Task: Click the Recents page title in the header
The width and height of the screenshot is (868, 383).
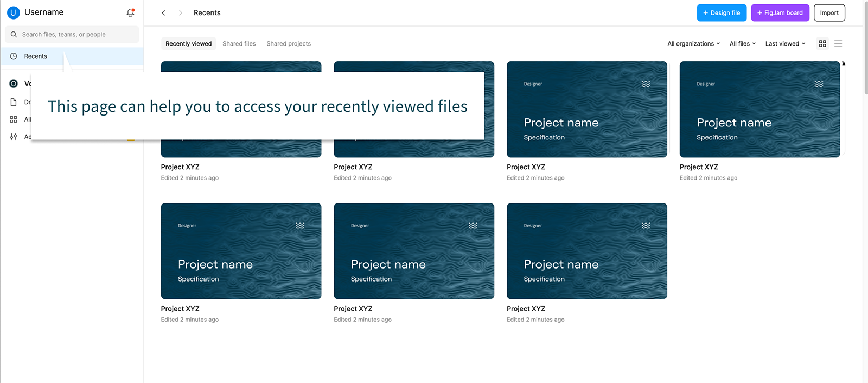Action: [x=207, y=12]
